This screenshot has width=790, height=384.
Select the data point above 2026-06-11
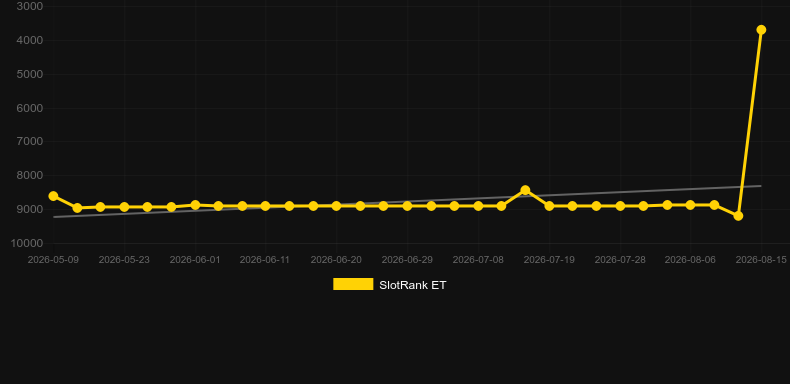[266, 206]
